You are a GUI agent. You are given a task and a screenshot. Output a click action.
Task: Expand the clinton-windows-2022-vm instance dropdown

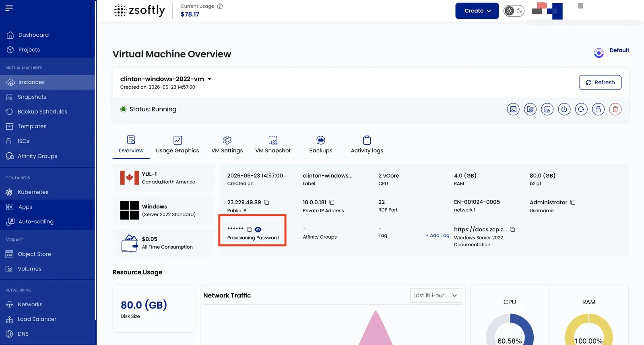point(209,79)
